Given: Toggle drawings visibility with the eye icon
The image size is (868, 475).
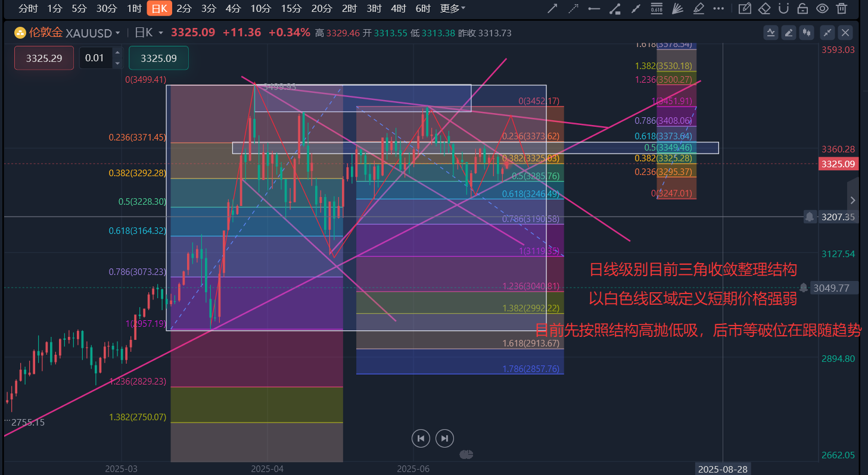Looking at the screenshot, I should point(822,8).
